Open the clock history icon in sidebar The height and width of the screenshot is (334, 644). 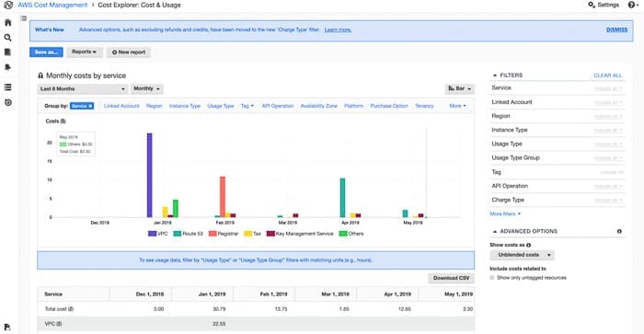coord(7,102)
